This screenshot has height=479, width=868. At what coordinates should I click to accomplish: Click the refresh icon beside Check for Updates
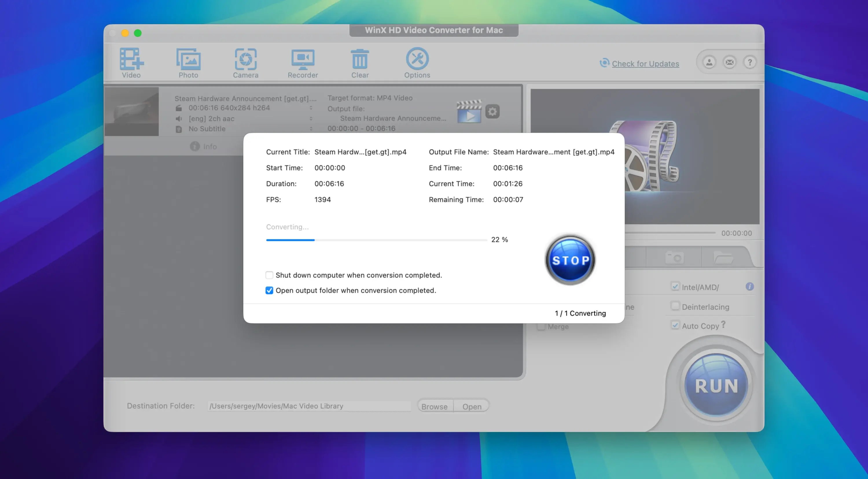[604, 63]
